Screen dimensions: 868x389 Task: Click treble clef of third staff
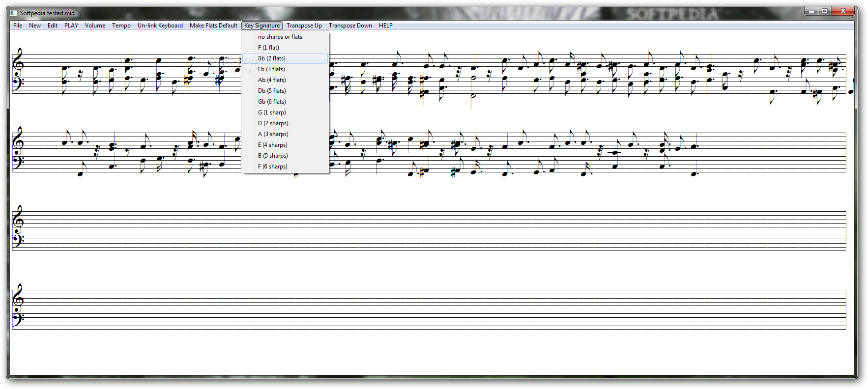coord(18,219)
